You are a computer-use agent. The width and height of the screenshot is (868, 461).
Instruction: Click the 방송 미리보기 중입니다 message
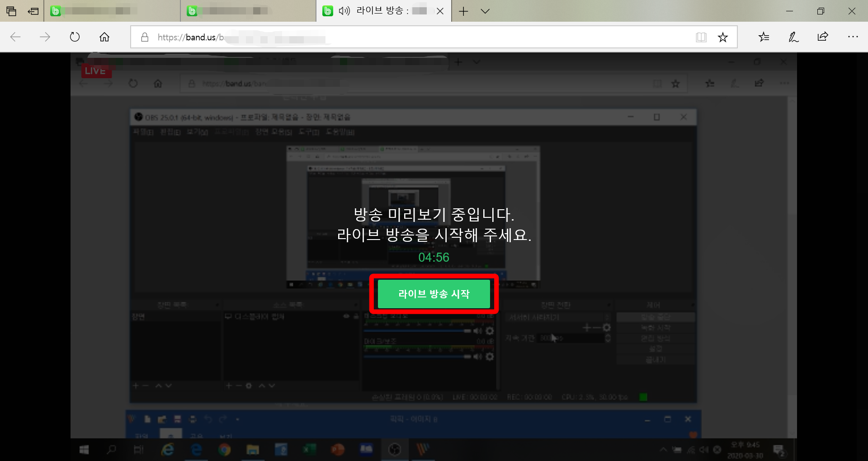pos(434,214)
